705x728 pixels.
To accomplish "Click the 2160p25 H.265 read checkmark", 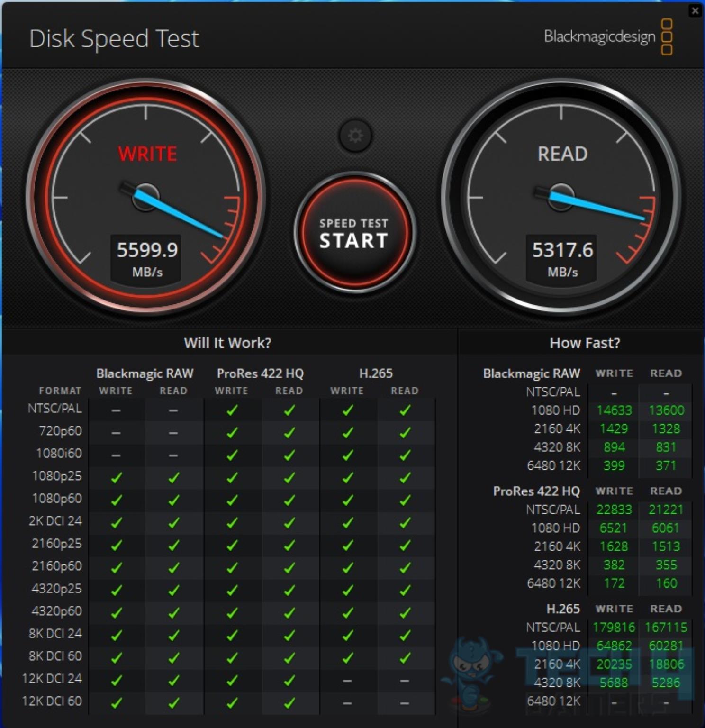I will pyautogui.click(x=405, y=546).
